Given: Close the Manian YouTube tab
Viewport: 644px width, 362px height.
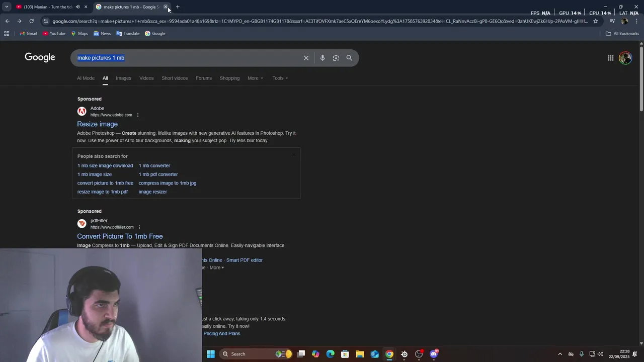Looking at the screenshot, I should click(86, 7).
